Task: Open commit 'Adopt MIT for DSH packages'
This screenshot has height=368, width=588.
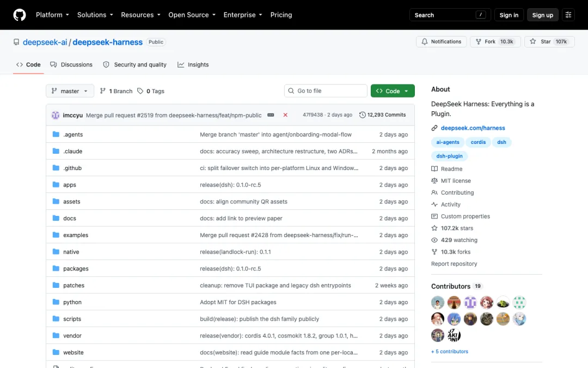Action: 238,302
